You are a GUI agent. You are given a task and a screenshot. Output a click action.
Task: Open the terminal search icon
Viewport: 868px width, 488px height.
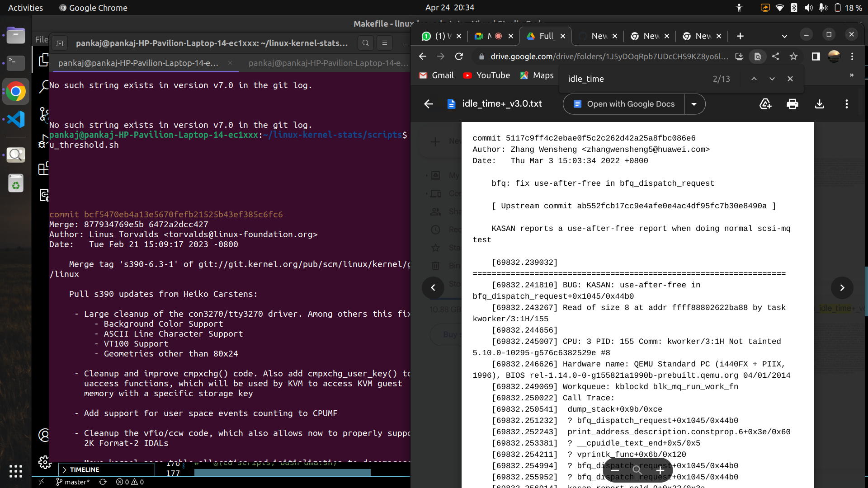click(x=365, y=43)
